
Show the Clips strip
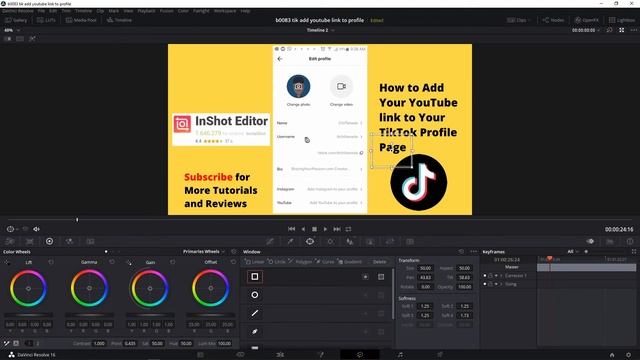tap(518, 20)
